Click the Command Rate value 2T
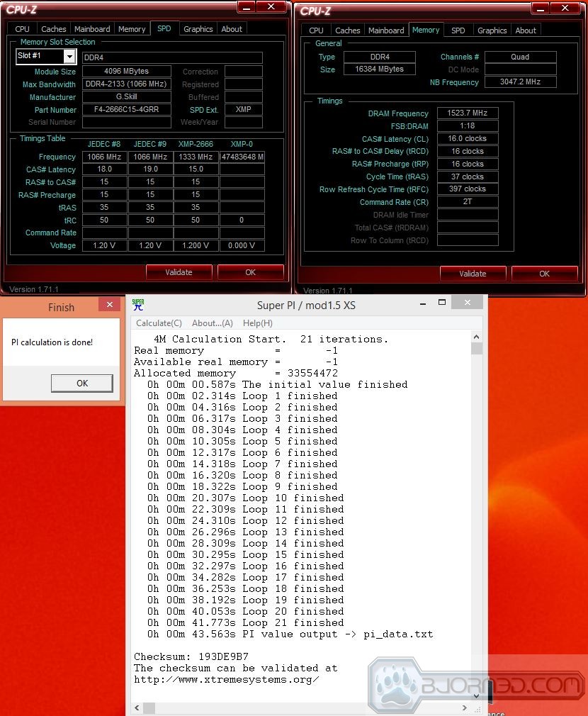The image size is (588, 716). tap(467, 201)
